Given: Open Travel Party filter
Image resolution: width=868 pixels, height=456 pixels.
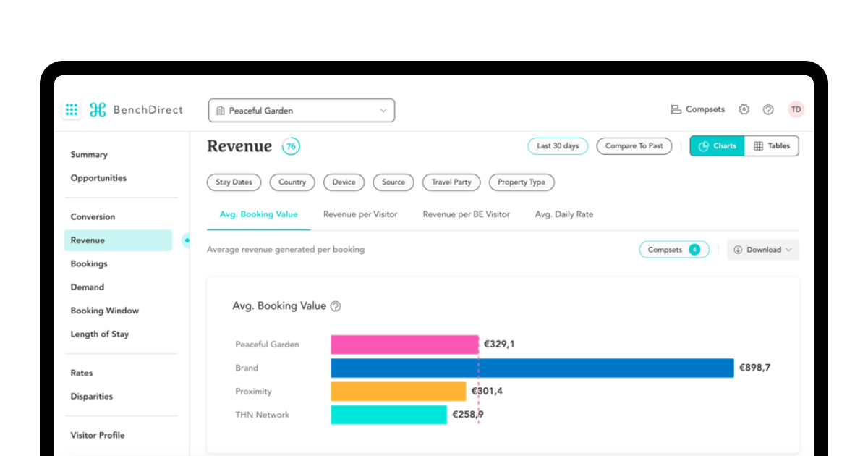Looking at the screenshot, I should click(x=451, y=182).
